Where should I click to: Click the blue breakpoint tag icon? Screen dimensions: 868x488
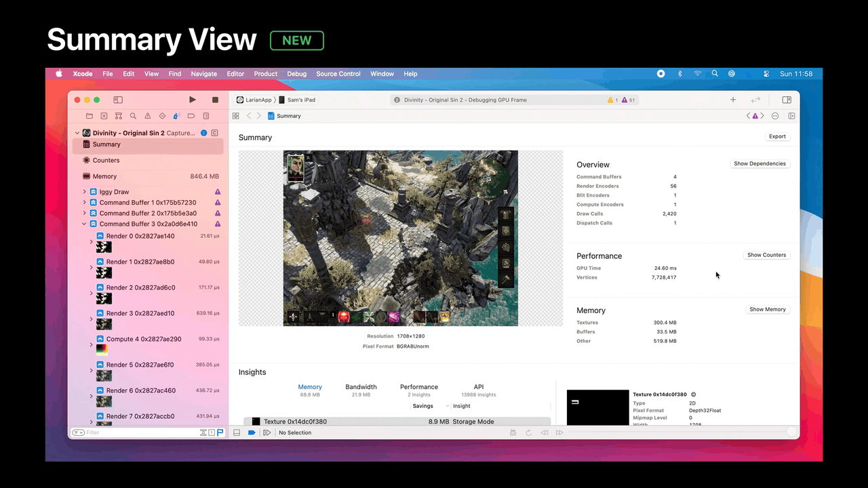(x=252, y=432)
